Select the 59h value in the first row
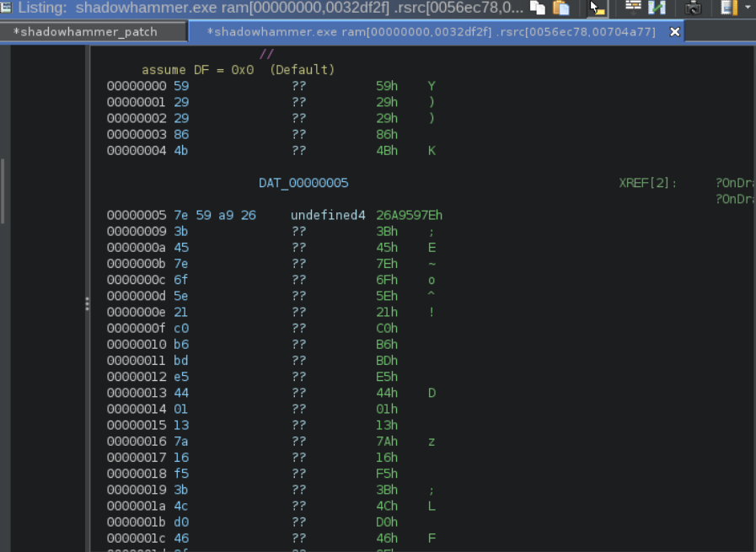The image size is (756, 552). tap(387, 86)
